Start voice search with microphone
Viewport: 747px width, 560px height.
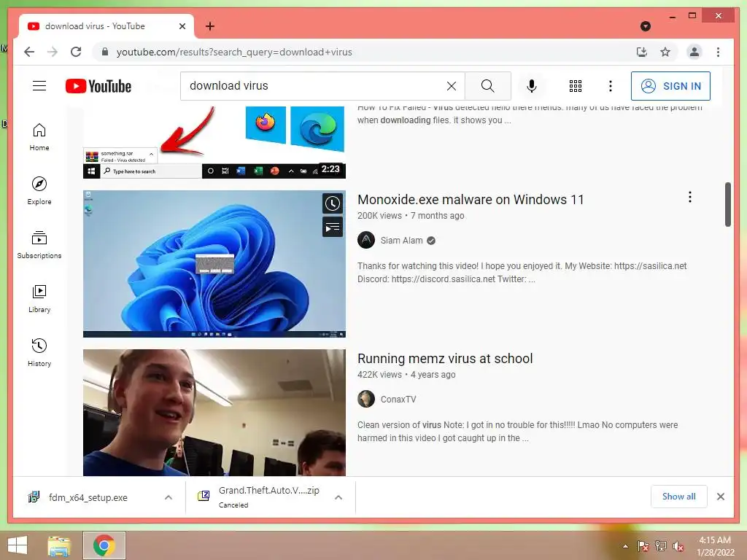532,86
